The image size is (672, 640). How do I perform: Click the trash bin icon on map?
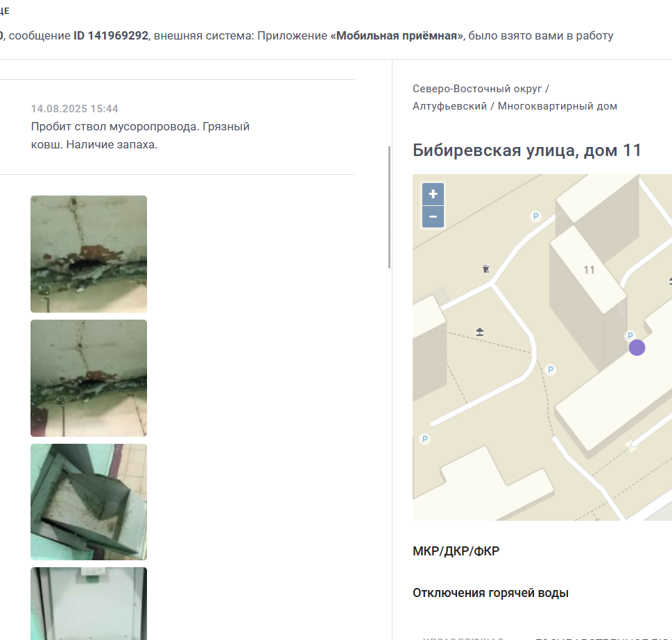485,269
